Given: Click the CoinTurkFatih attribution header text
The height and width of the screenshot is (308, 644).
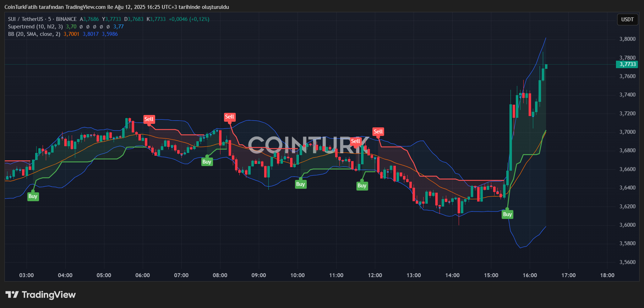Looking at the screenshot, I should (117, 7).
